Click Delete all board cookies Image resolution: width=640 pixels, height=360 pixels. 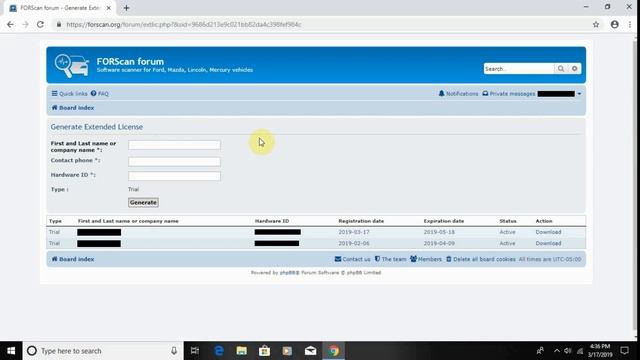click(480, 259)
